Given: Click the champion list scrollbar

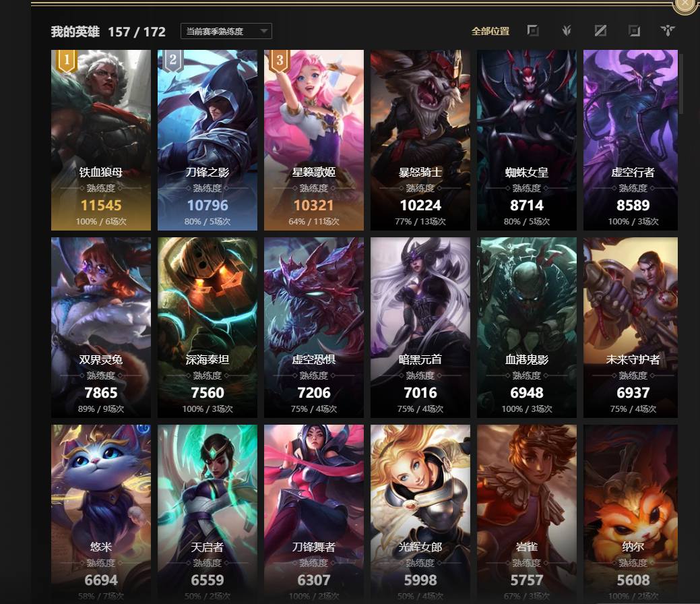Looking at the screenshot, I should (x=681, y=82).
